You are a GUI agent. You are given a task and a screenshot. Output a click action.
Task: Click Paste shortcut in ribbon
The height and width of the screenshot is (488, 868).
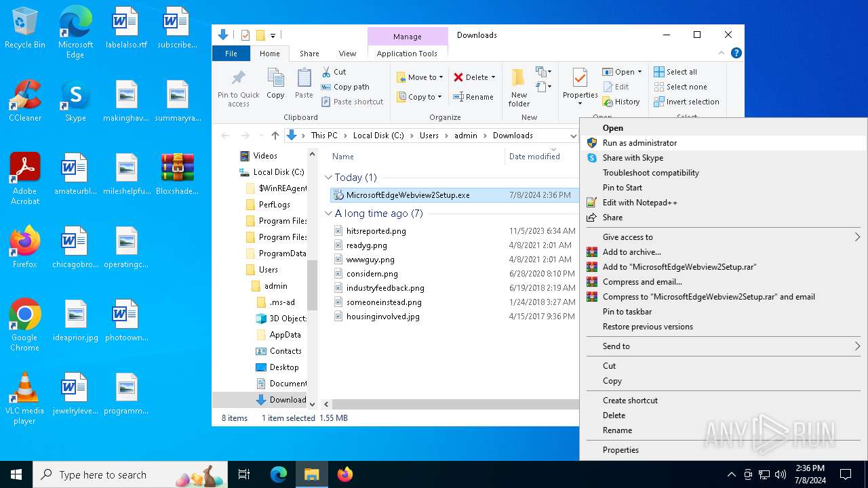coord(353,102)
